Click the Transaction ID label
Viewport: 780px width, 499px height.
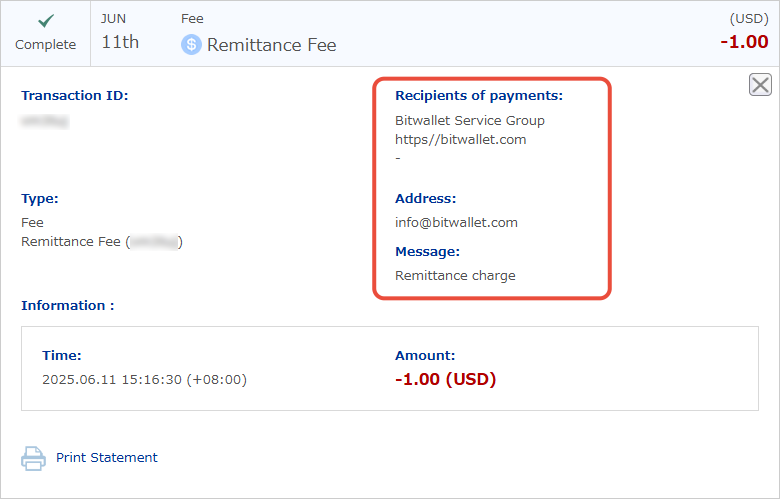point(75,96)
